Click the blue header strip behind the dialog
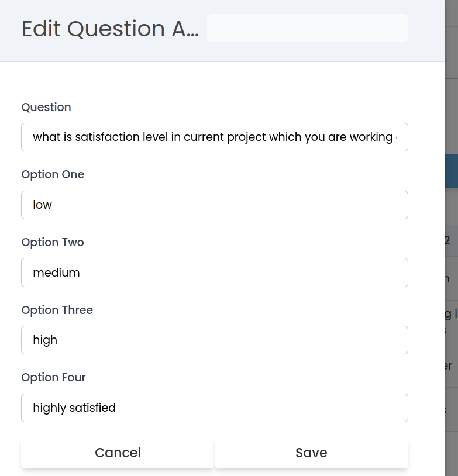Viewport: 458px width, 476px height. [452, 171]
